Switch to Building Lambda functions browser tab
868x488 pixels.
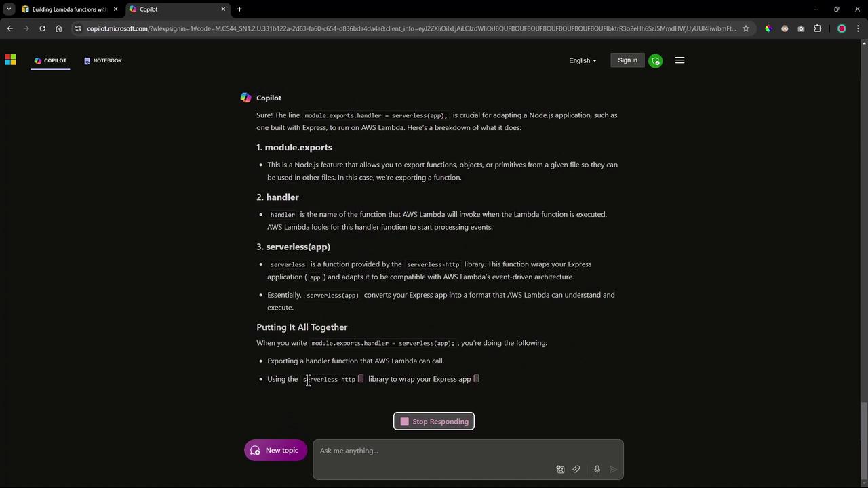click(69, 9)
